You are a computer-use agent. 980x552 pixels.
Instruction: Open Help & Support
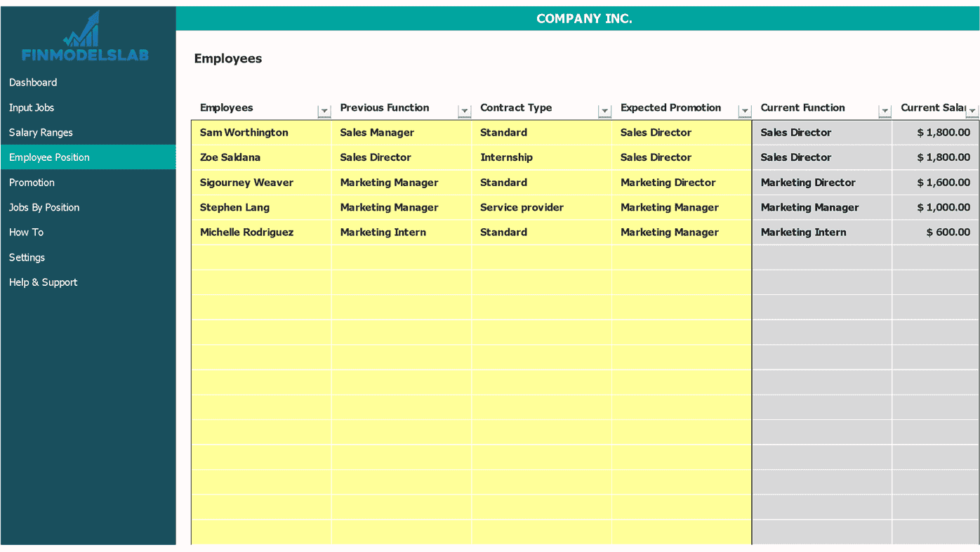(x=43, y=282)
